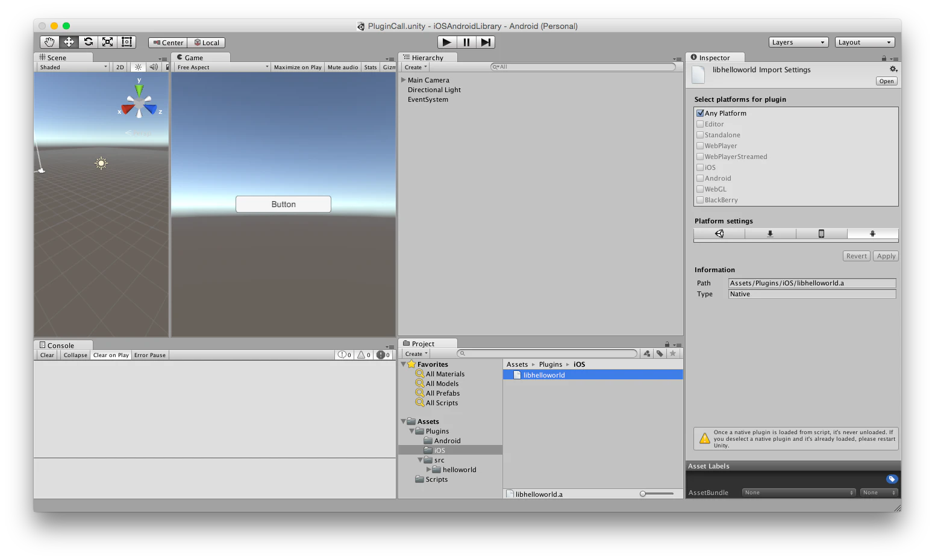
Task: Search by type in Project panel
Action: click(x=646, y=354)
